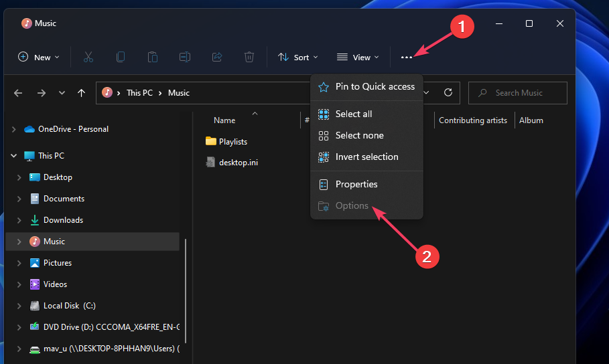Choose Select none from the menu
The width and height of the screenshot is (609, 364).
[366, 135]
